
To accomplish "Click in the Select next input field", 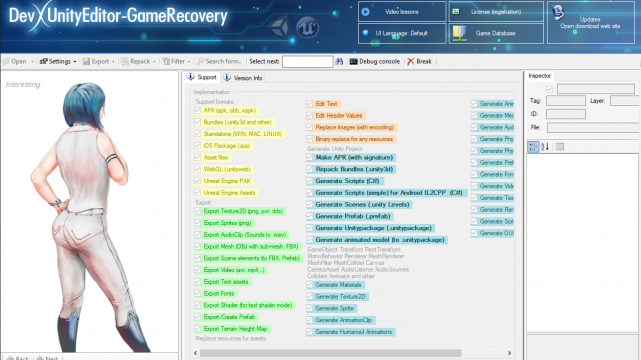I will point(307,62).
